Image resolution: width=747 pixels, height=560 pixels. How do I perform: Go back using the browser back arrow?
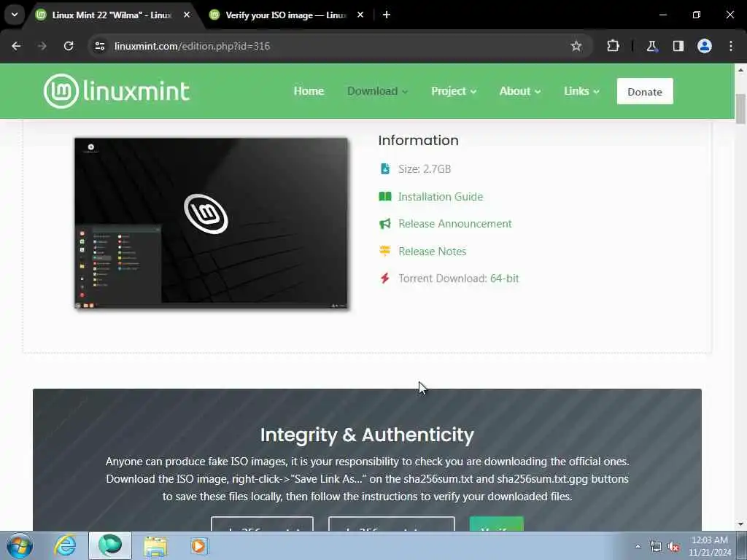16,46
